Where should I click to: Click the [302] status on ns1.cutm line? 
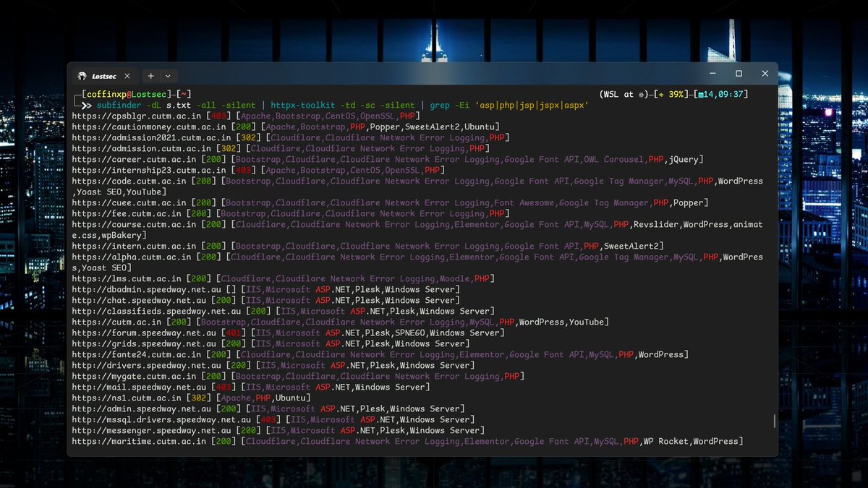[x=200, y=398]
